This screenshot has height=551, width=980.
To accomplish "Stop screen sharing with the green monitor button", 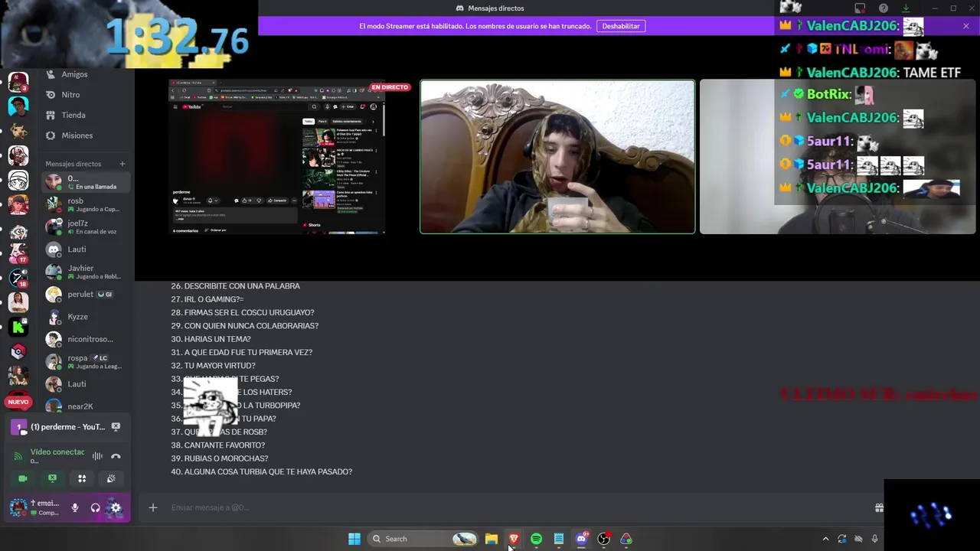I will pos(52,478).
